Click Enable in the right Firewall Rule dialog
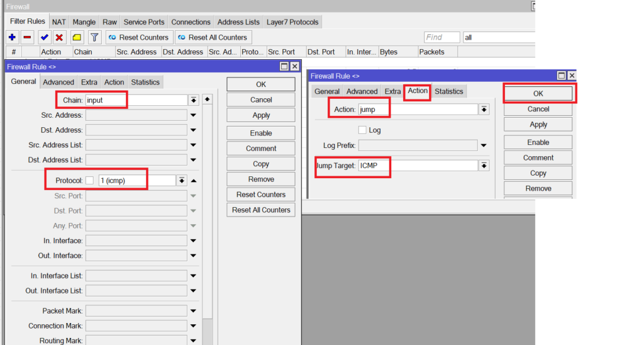Viewport: 644px width, 345px height. pyautogui.click(x=538, y=142)
